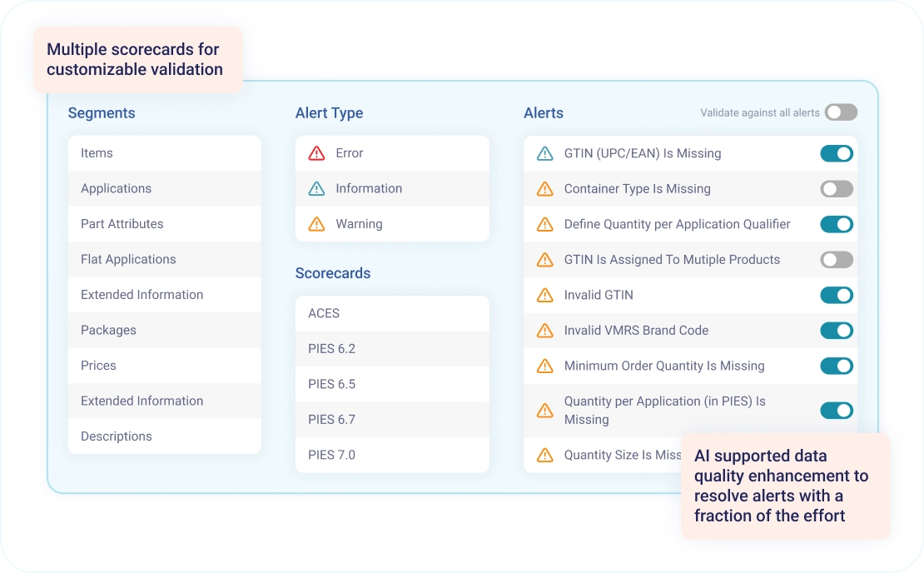The width and height of the screenshot is (924, 573).
Task: Click warning icon beside Invalid VMRS Brand Code
Action: pyautogui.click(x=544, y=331)
